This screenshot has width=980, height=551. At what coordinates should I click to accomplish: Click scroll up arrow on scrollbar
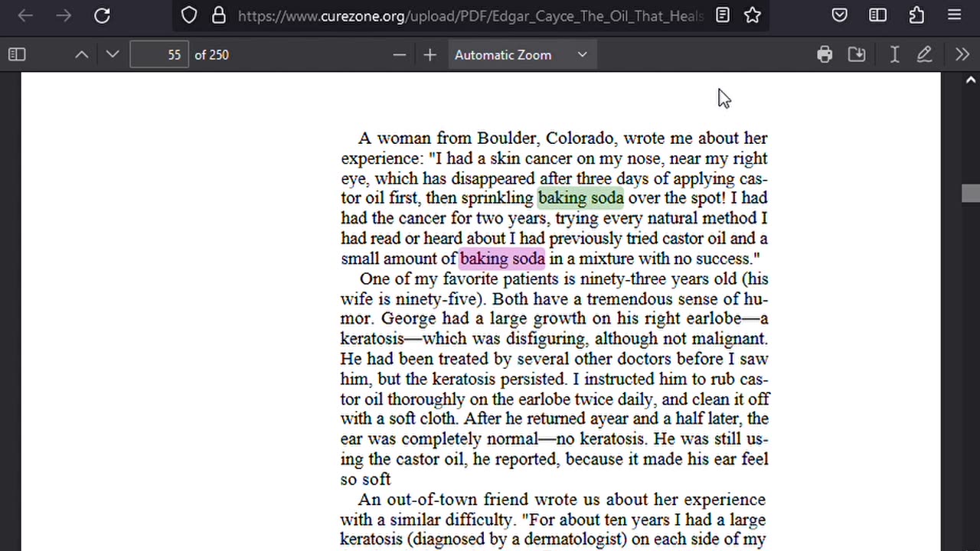(x=971, y=80)
